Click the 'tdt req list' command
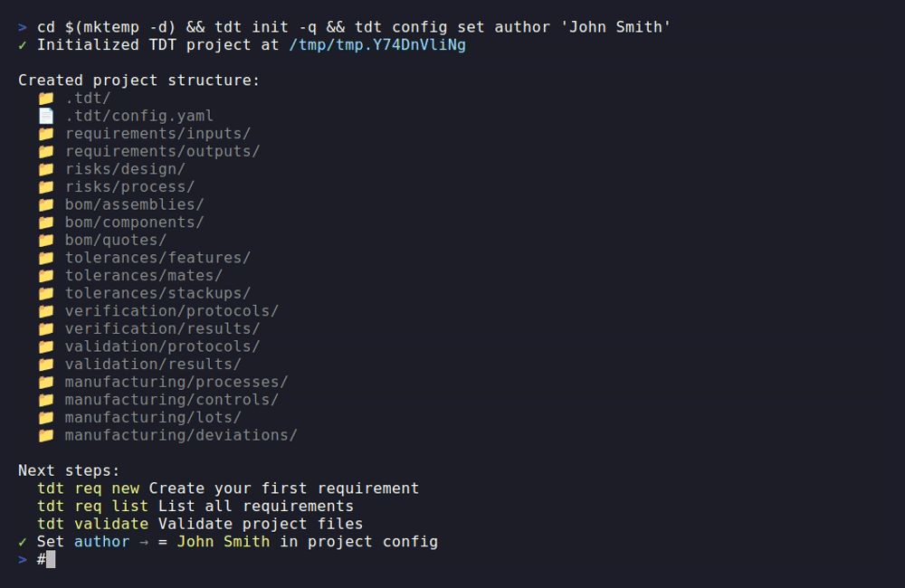 (x=92, y=506)
